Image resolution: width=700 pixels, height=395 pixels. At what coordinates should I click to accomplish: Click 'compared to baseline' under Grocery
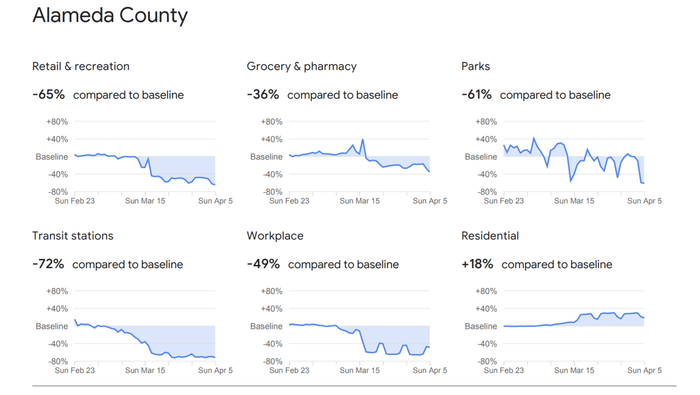point(342,95)
